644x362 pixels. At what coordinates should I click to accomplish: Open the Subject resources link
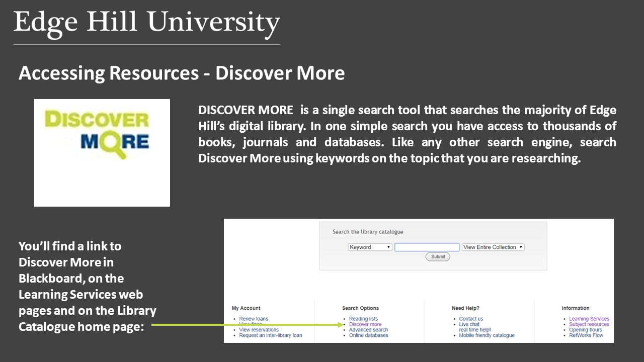coord(589,324)
